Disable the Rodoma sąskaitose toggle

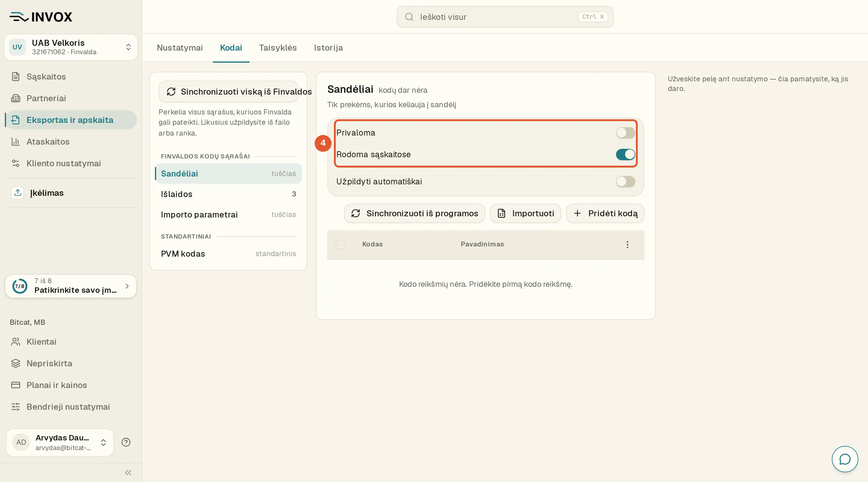tap(625, 155)
